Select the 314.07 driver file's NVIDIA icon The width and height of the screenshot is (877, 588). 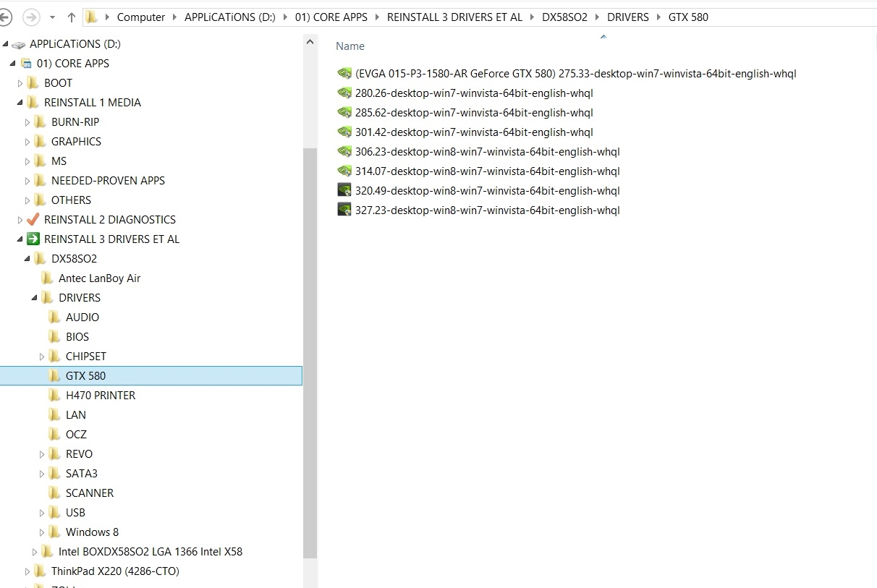coord(344,171)
